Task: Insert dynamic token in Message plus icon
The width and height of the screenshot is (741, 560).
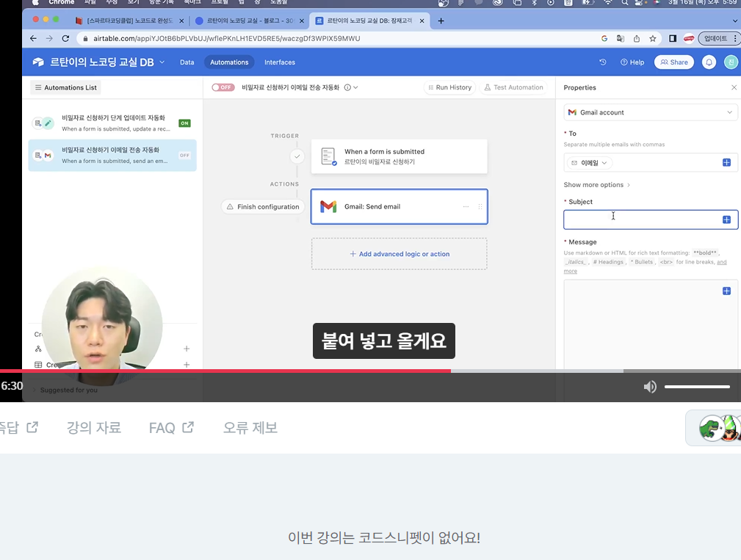Action: 726,291
